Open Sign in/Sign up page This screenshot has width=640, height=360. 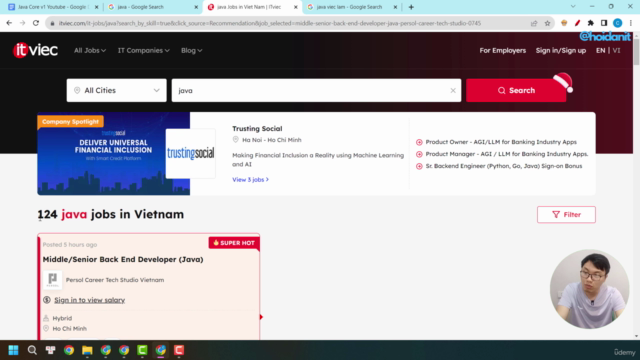click(x=560, y=50)
